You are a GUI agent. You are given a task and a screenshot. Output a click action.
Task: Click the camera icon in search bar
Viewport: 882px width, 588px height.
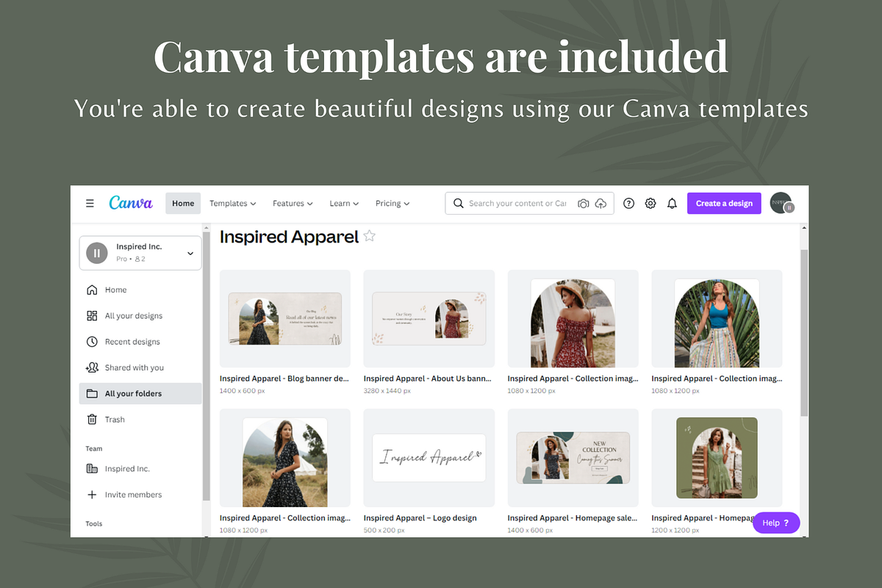[583, 204]
